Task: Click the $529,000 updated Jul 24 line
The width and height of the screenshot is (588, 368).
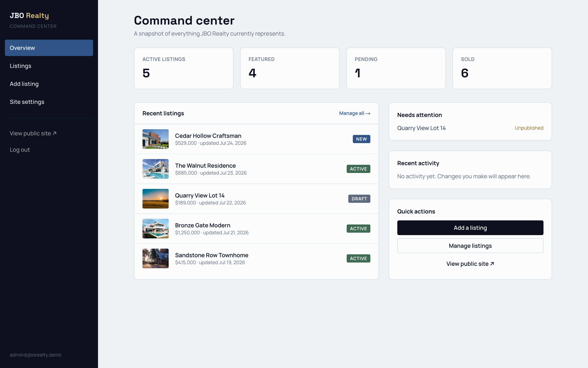Action: (211, 143)
